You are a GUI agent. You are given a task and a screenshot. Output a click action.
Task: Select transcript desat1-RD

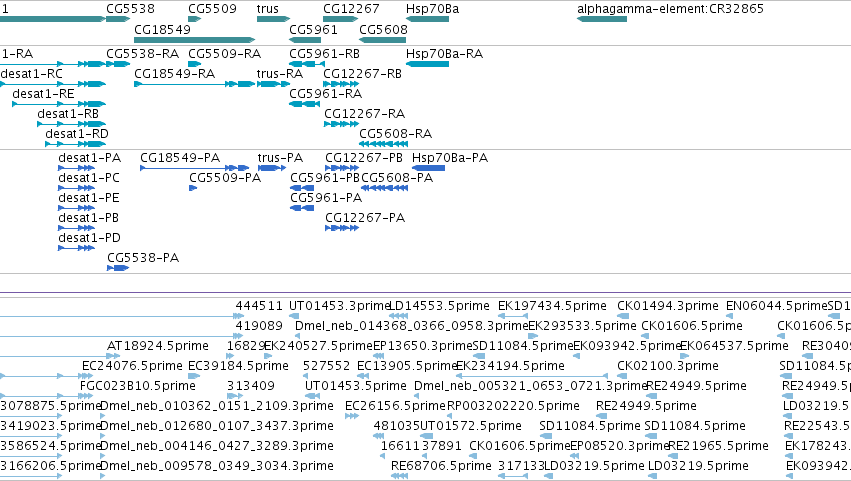[77, 134]
